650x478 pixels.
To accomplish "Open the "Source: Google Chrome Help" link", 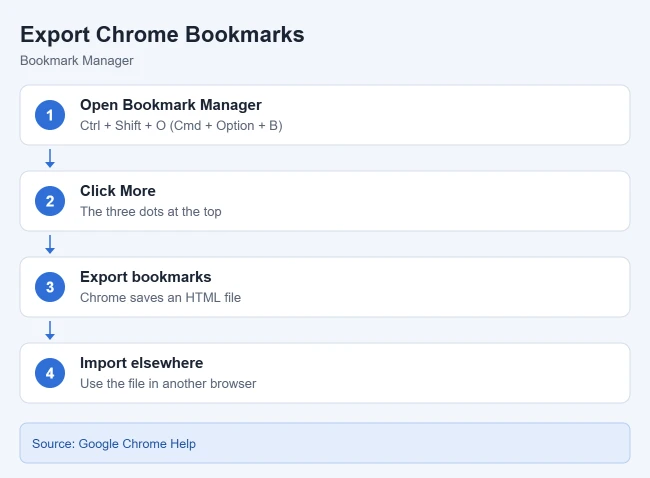I will coord(114,444).
